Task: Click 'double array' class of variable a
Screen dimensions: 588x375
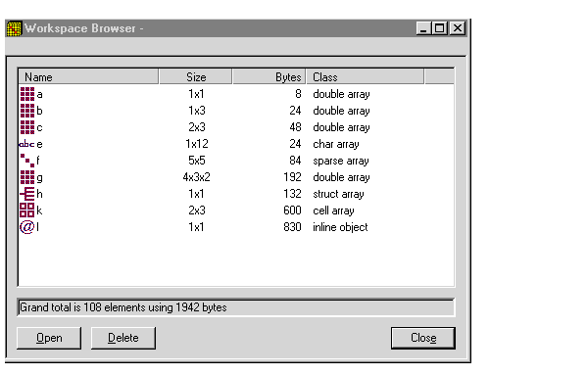Action: click(x=341, y=94)
